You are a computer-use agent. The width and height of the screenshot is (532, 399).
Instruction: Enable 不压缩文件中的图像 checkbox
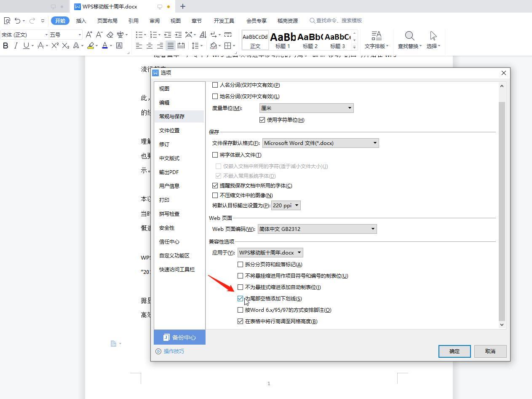(x=215, y=195)
